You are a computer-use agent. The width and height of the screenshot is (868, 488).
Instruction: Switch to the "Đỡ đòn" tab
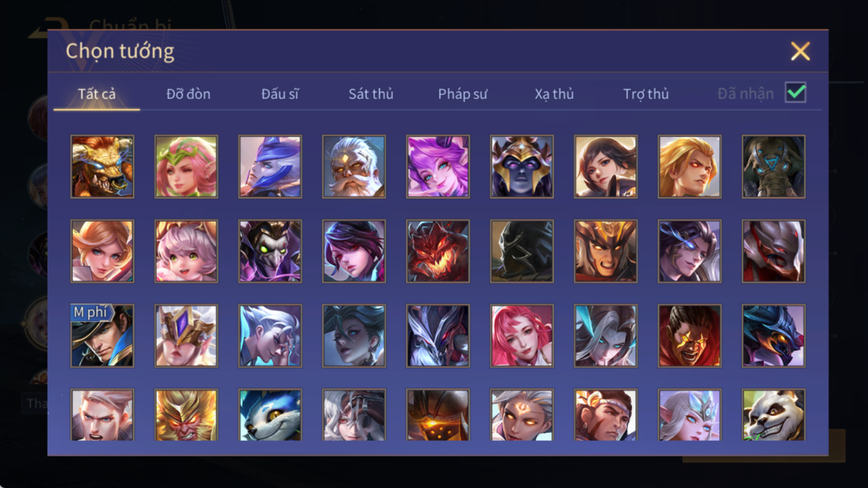188,94
